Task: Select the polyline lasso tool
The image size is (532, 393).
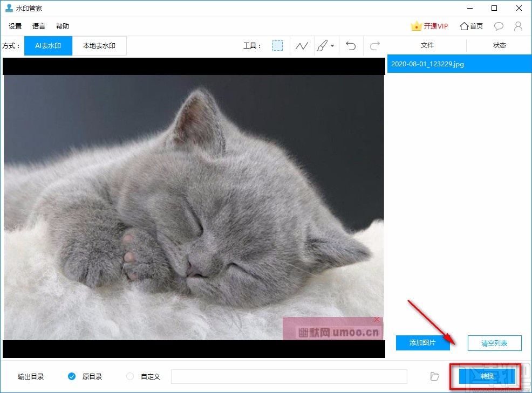Action: click(302, 45)
